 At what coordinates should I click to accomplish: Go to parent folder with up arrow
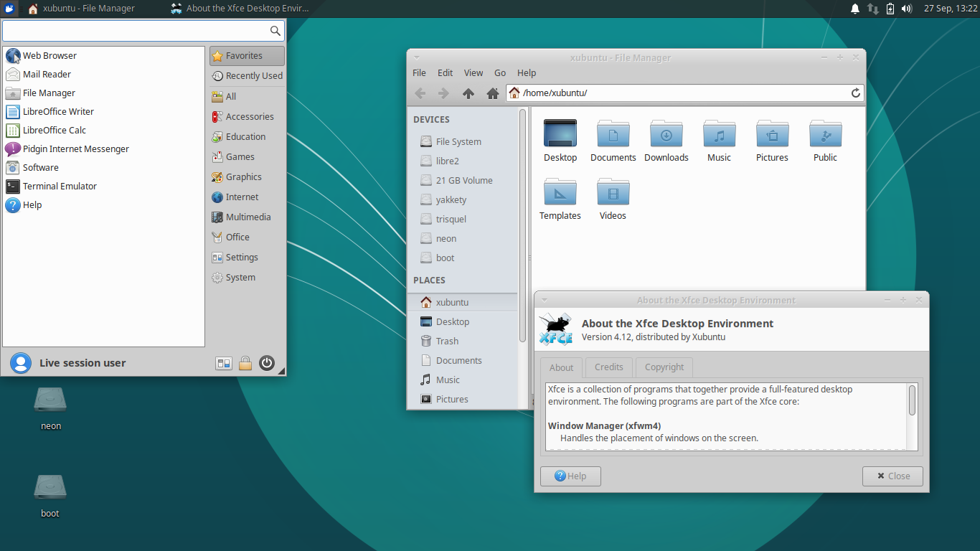(468, 93)
